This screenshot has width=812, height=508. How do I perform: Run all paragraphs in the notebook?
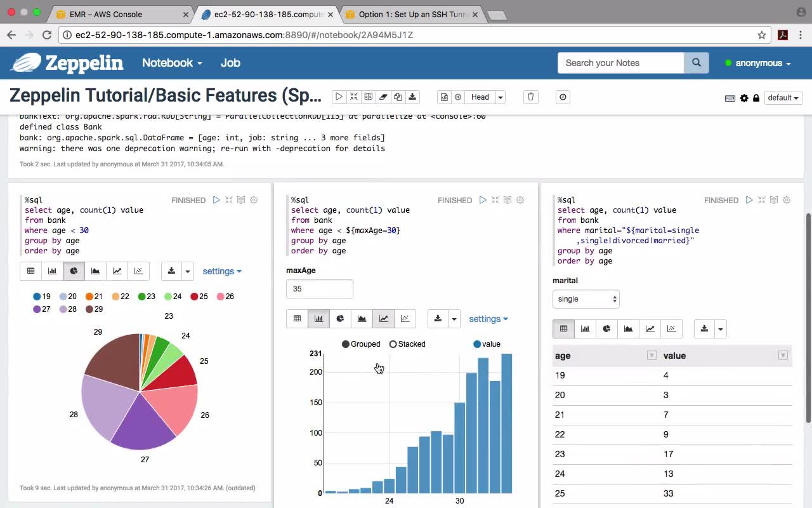pos(339,97)
